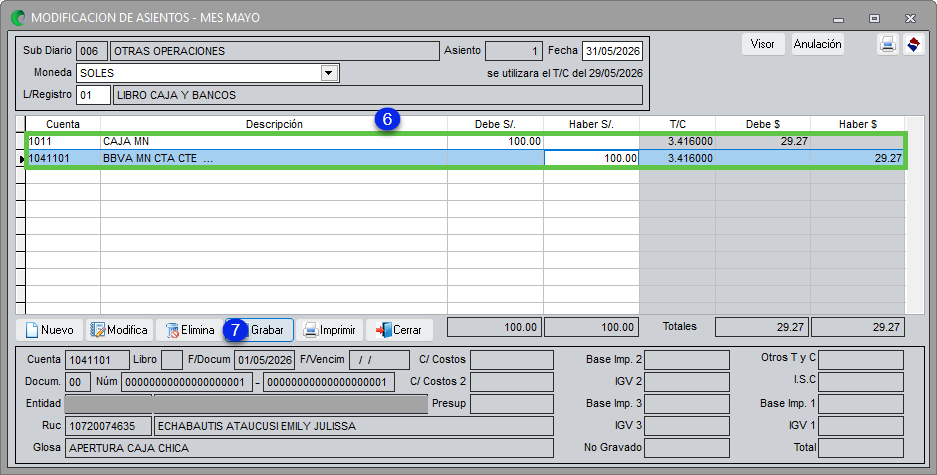Screen dimensions: 937x475
Task: Click the Base Imp. 1 field
Action: 861,404
